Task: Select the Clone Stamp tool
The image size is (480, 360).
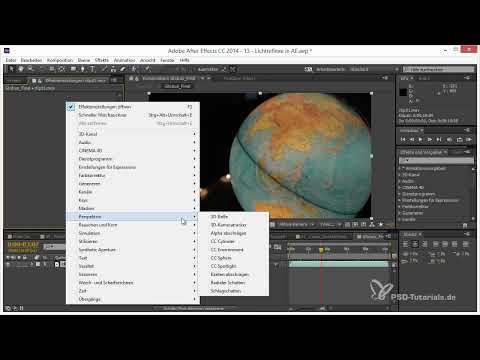Action: [x=113, y=69]
